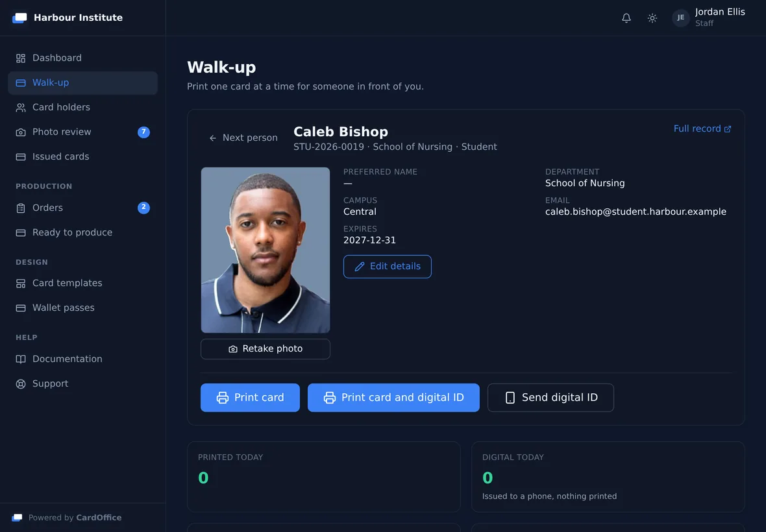Open Jordan Ellis user menu
Image resolution: width=766 pixels, height=532 pixels.
[708, 18]
